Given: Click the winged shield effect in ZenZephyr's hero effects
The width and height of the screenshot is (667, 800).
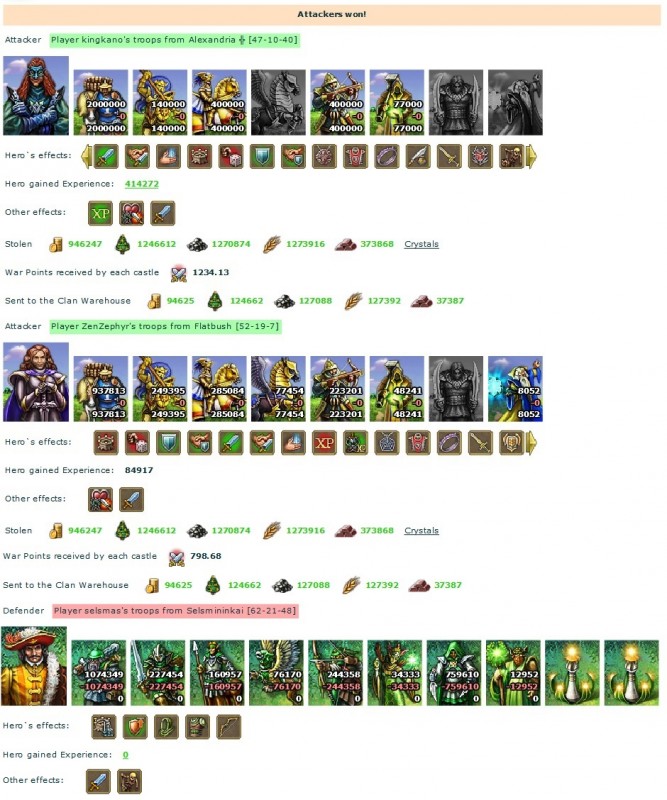Looking at the screenshot, I should 511,443.
